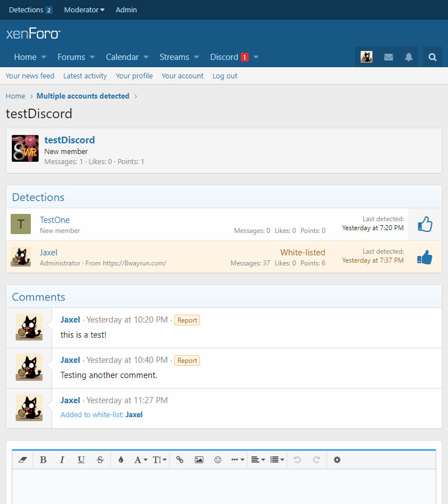
Task: Expand the Moderator dropdown menu
Action: coord(84,10)
